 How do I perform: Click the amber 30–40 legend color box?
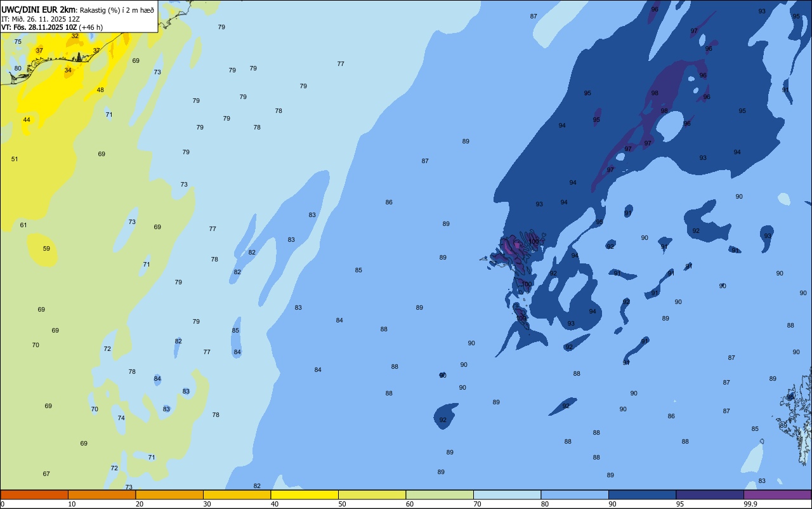click(x=237, y=494)
